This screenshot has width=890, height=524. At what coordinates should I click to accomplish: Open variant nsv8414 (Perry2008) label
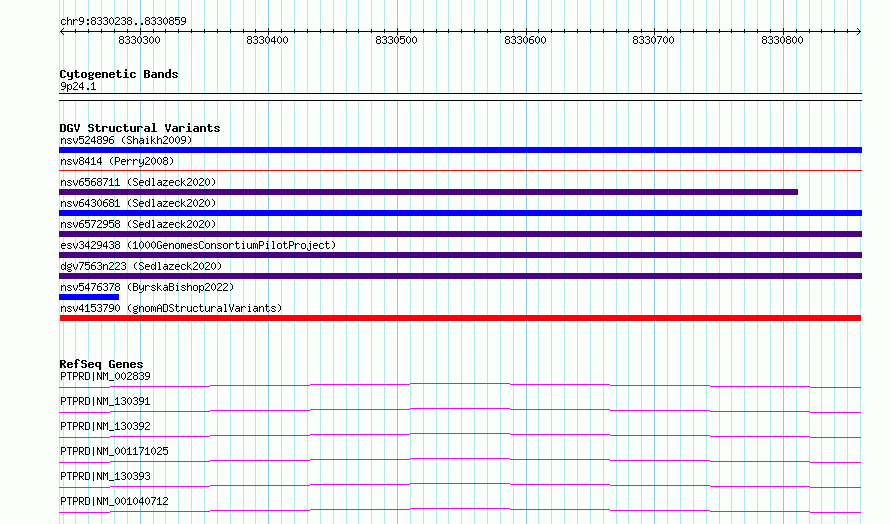pos(117,161)
